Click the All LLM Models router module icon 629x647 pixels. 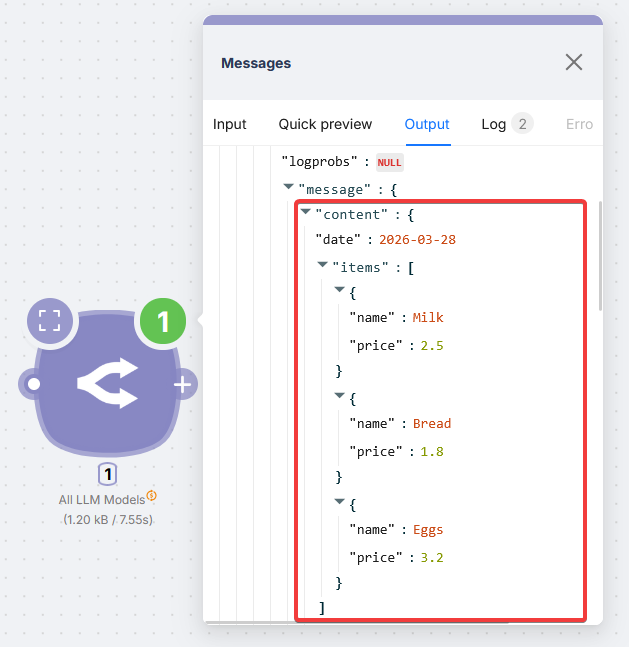click(108, 385)
